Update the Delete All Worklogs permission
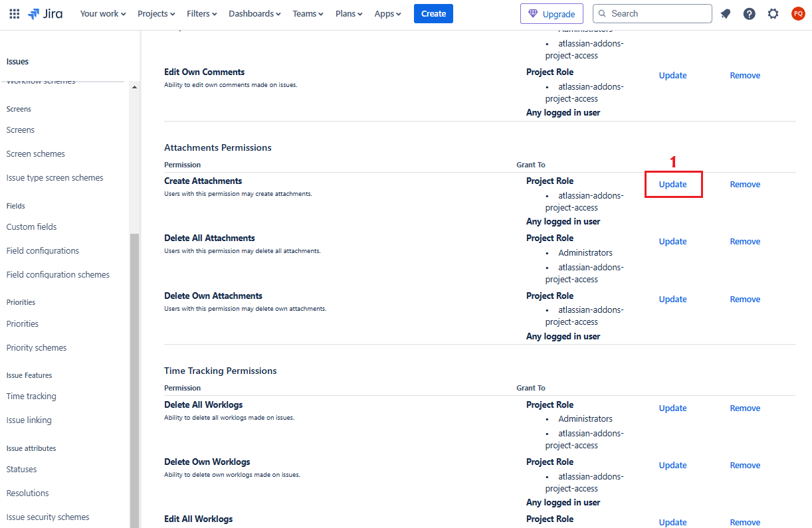Screen dimensions: 812x528 point(672,408)
